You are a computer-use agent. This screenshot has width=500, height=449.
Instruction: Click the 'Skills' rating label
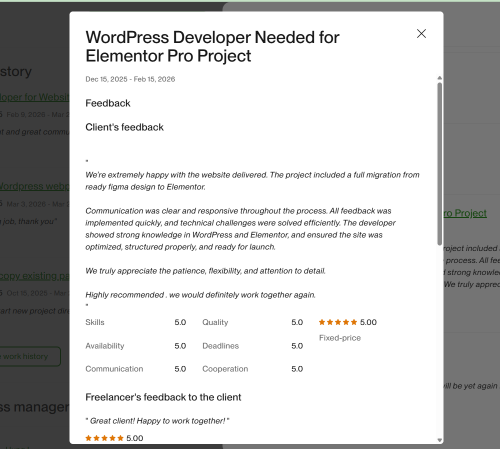pos(95,322)
